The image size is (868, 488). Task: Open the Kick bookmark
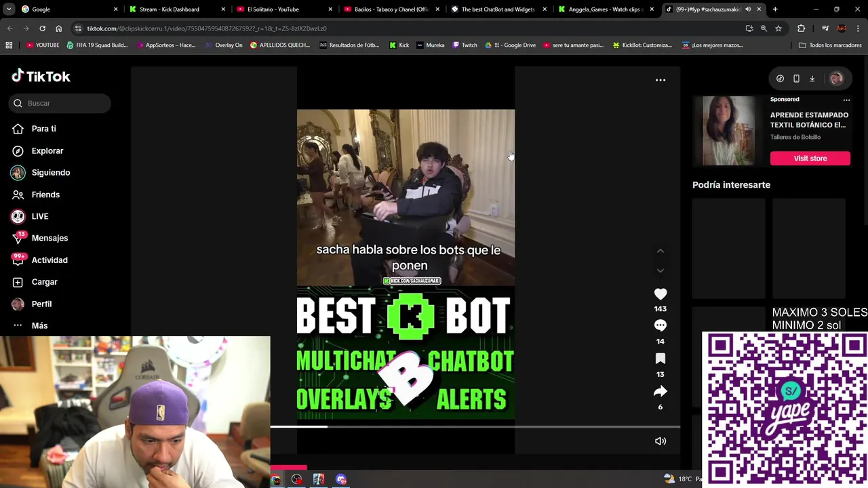[399, 45]
